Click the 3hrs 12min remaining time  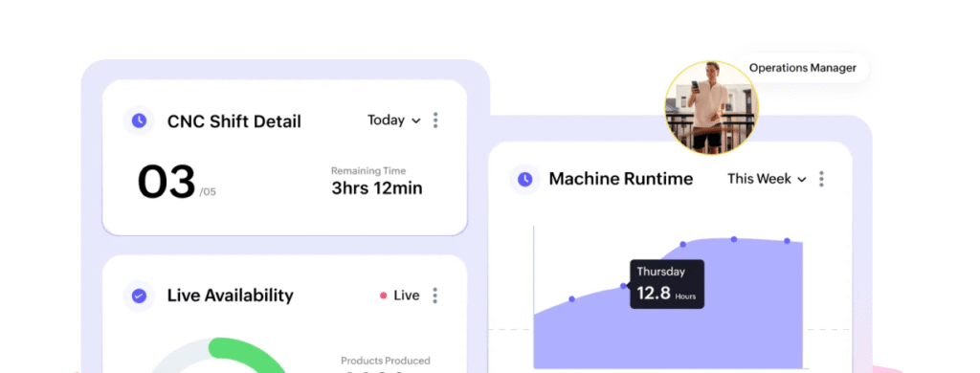377,188
